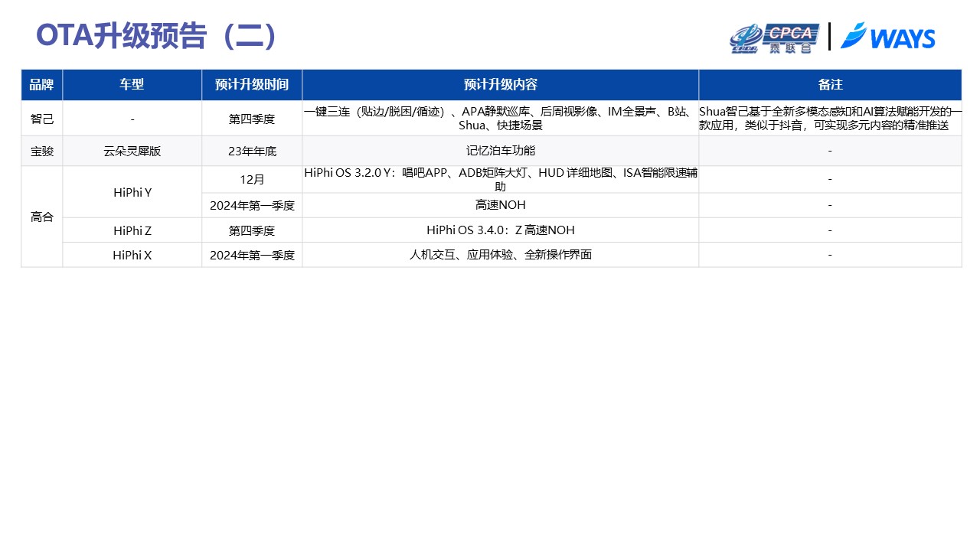Click the HiPhi Y model cell
980x551 pixels.
(x=132, y=192)
